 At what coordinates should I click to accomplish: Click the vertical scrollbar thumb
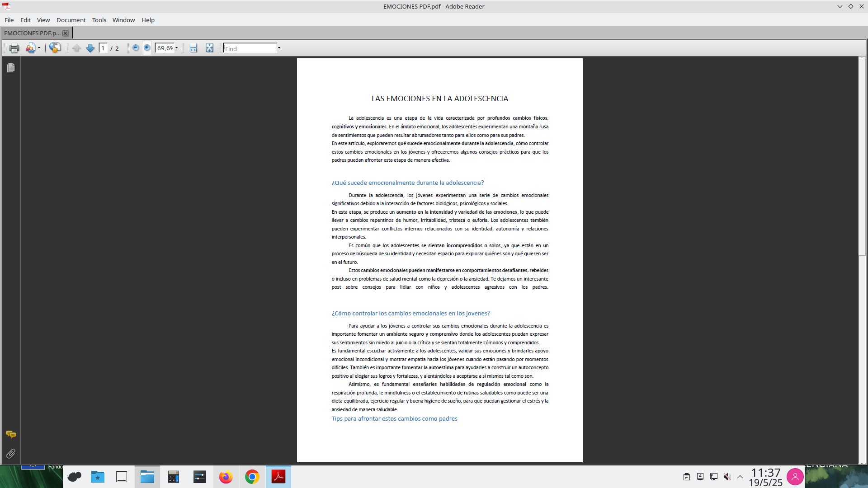tap(862, 156)
